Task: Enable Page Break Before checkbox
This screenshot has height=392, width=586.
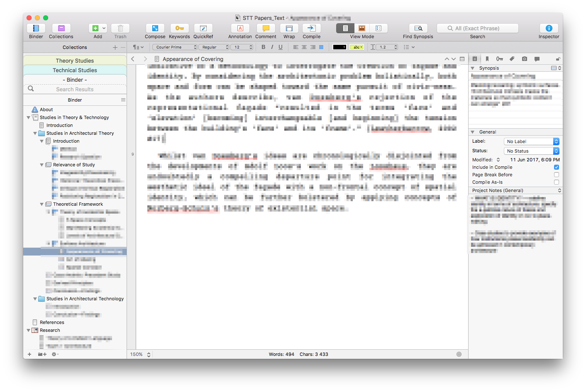Action: [557, 175]
